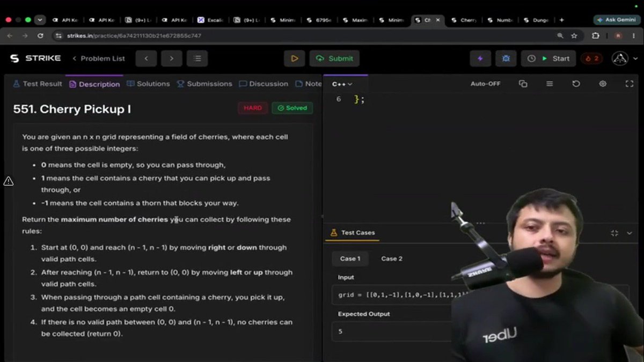Open the Description tab
The height and width of the screenshot is (362, 644).
[x=94, y=84]
